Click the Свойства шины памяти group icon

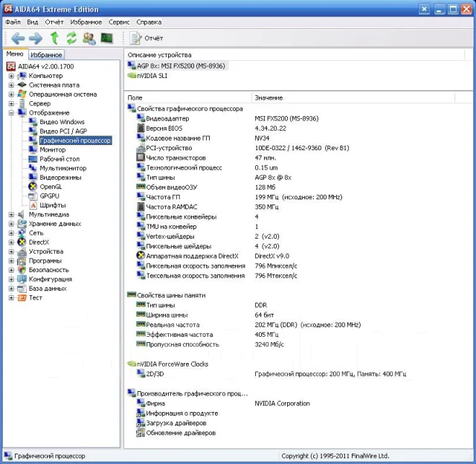pyautogui.click(x=132, y=294)
